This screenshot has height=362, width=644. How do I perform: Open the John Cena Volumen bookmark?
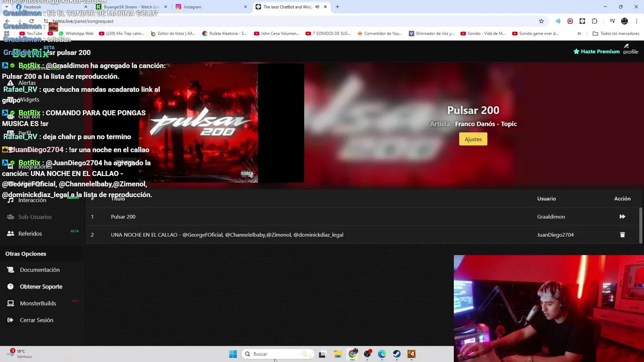click(276, 34)
